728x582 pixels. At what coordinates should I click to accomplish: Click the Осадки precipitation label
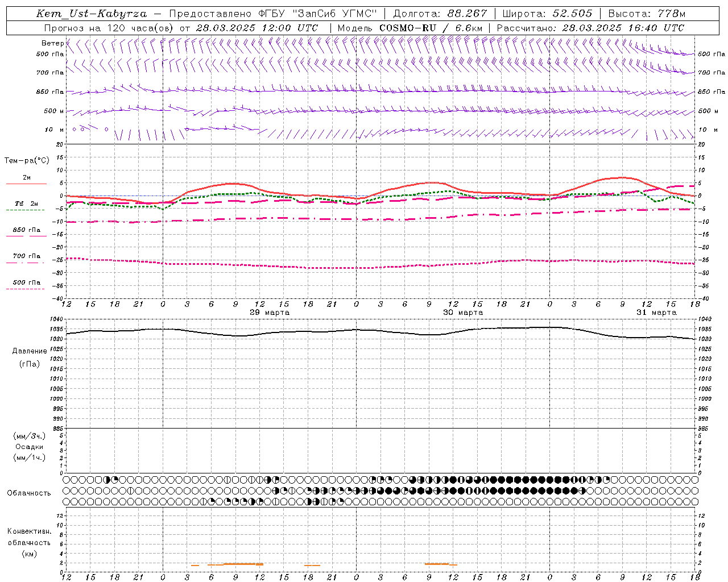click(30, 447)
